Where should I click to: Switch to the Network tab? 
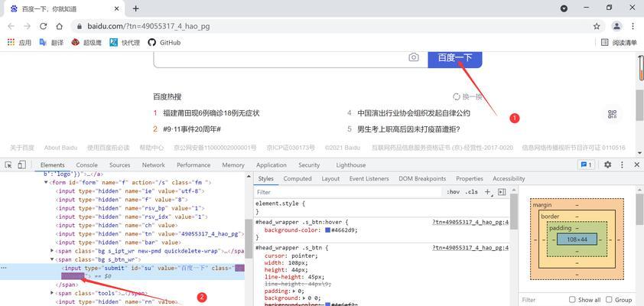pos(153,164)
